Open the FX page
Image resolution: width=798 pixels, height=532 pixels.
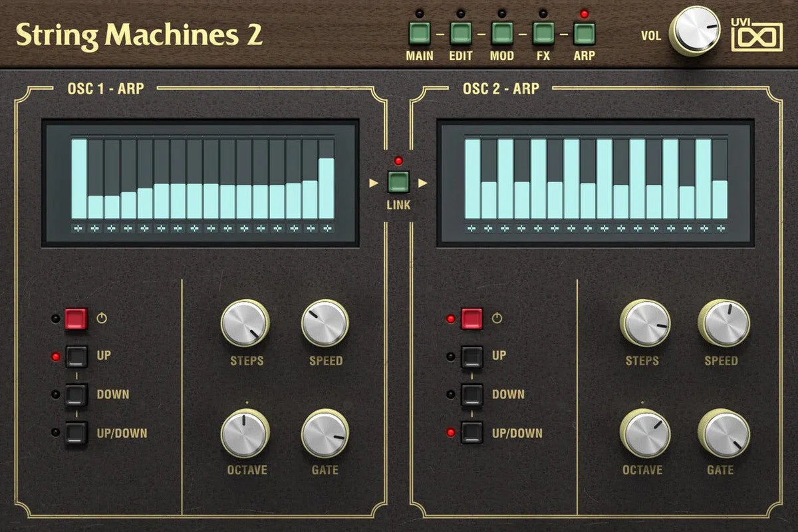(x=543, y=31)
